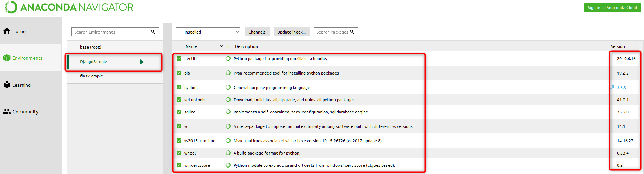Click the T column header
The image size is (644, 174).
[228, 46]
